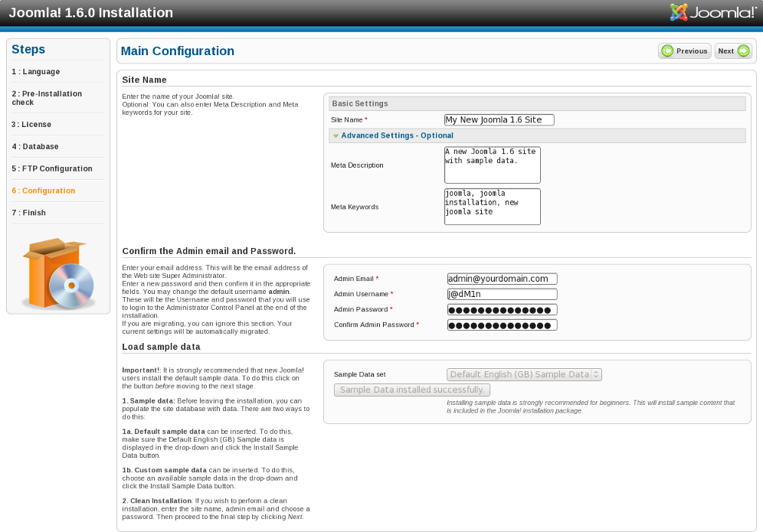Click the Advanced Settings - Optional heading
Image resolution: width=763 pixels, height=532 pixels.
[397, 135]
